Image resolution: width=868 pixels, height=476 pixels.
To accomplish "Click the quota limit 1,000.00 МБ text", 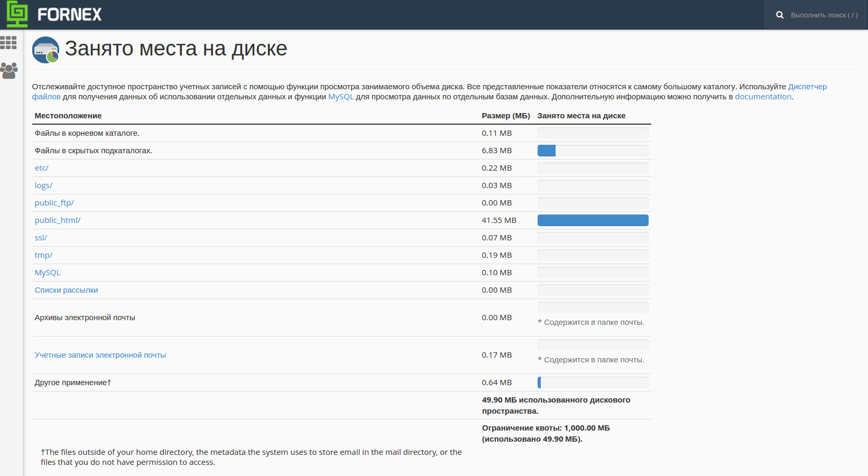I will [546, 433].
